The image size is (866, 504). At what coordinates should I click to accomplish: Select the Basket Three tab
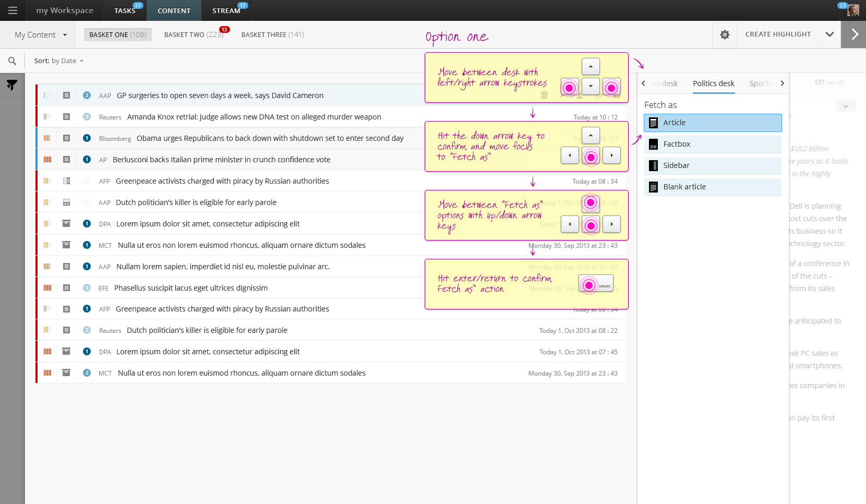(x=273, y=34)
